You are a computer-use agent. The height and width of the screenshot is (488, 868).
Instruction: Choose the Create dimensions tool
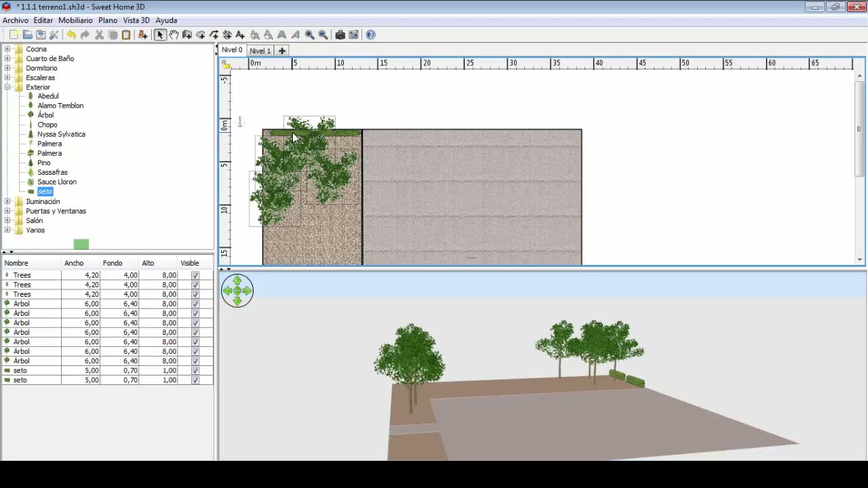(x=227, y=35)
